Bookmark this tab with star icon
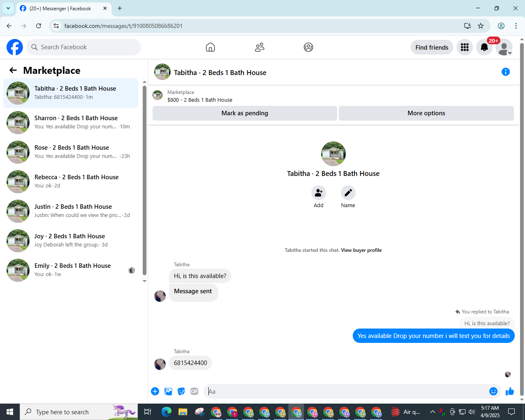Viewport: 525px width, 420px height. click(x=481, y=26)
